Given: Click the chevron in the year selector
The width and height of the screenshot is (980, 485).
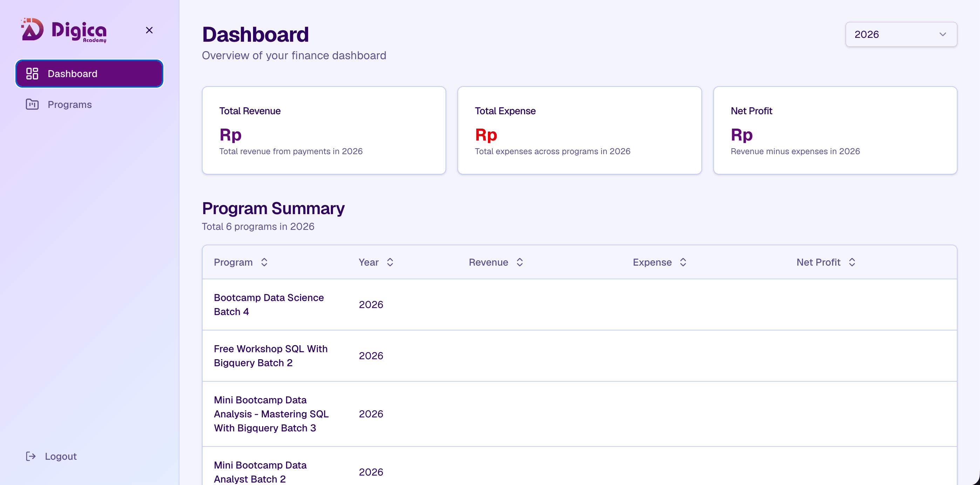Looking at the screenshot, I should coord(943,34).
